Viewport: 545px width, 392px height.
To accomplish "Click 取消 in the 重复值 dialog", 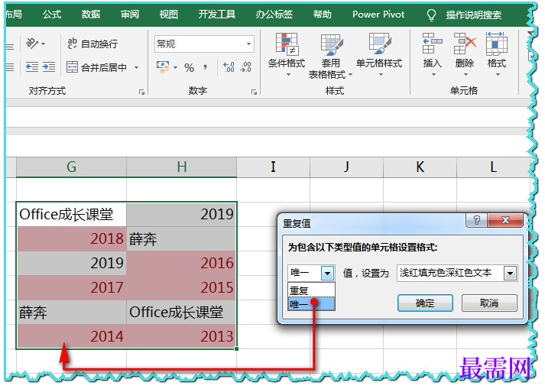I will coord(489,303).
